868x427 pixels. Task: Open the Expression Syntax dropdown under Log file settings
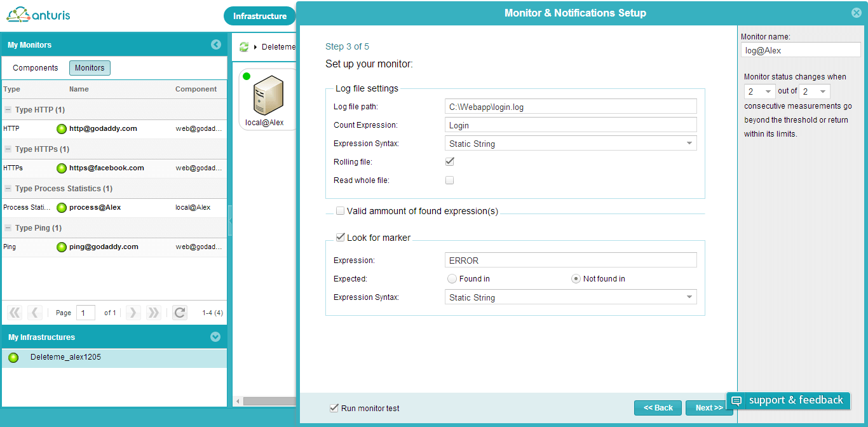tap(689, 144)
